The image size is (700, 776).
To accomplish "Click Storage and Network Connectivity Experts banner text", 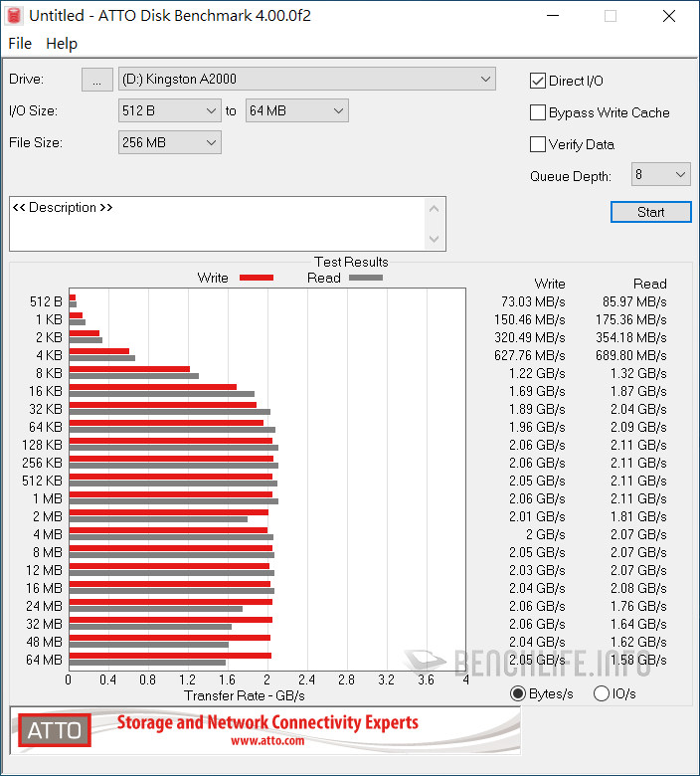I will 267,722.
